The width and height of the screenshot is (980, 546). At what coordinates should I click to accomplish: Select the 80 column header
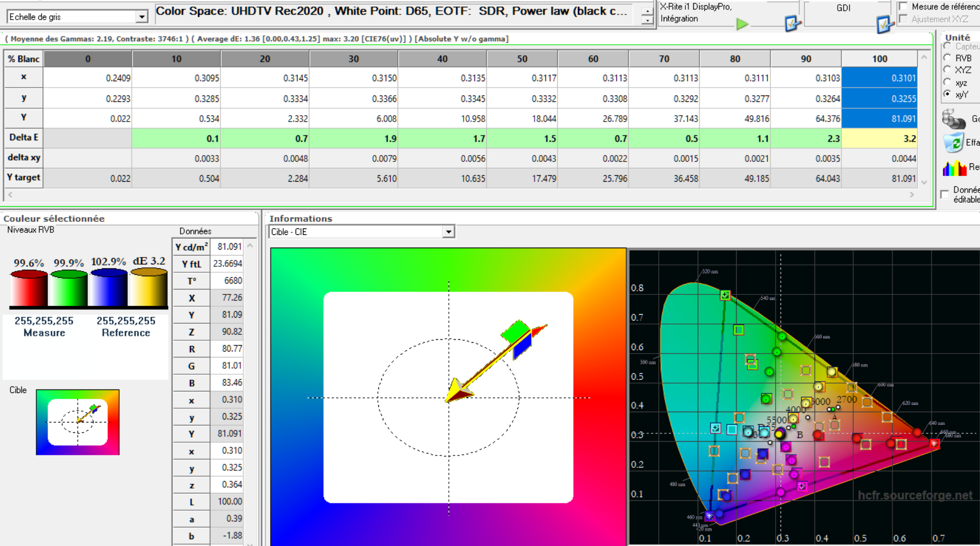pyautogui.click(x=735, y=59)
